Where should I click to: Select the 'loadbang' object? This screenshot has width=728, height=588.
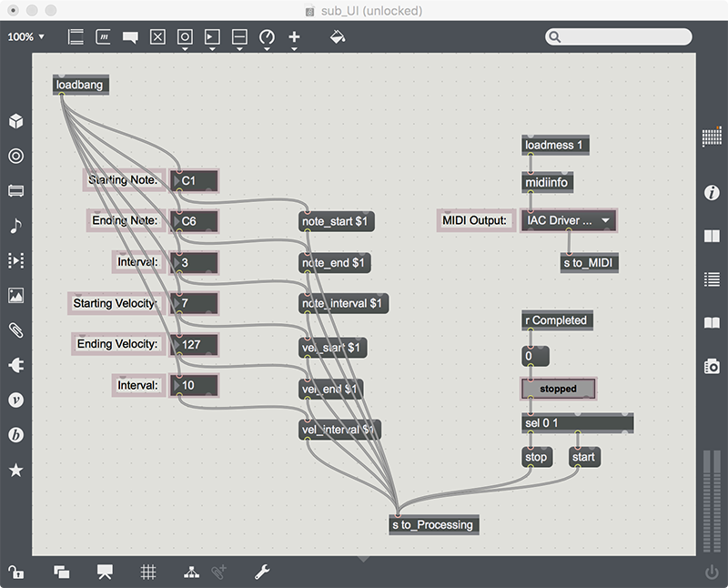pos(81,85)
